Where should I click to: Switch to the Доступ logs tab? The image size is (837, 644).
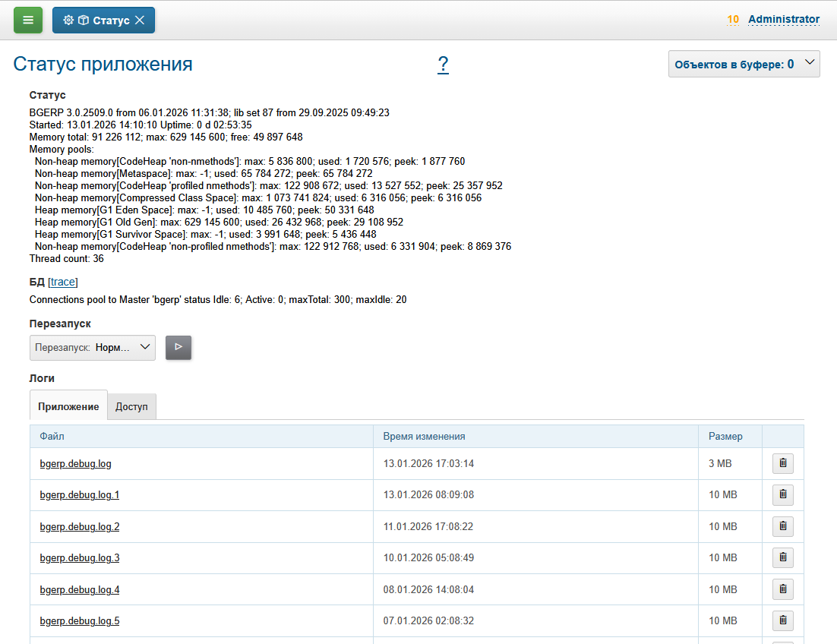coord(131,406)
